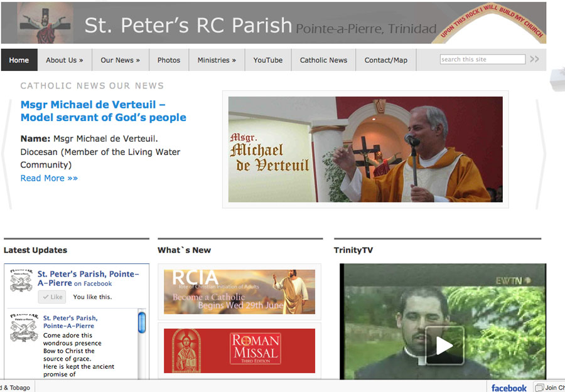Open the Msgr Michael de Verteuil article headline

click(x=104, y=111)
